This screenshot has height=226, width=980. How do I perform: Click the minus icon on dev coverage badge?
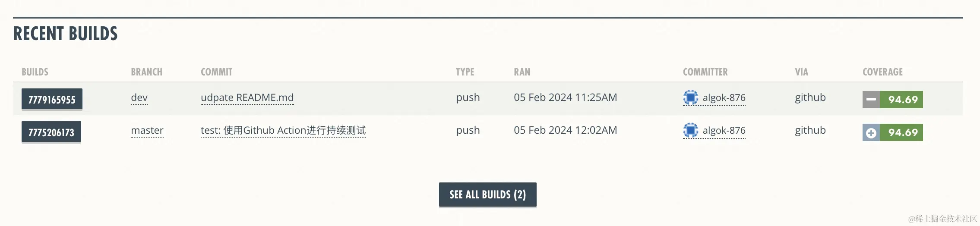pos(871,100)
